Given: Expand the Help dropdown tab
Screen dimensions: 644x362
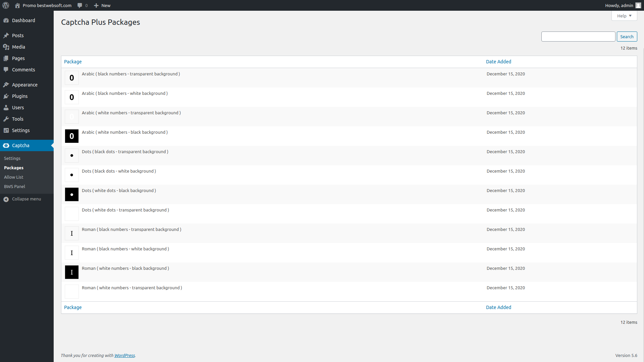Looking at the screenshot, I should pos(624,16).
